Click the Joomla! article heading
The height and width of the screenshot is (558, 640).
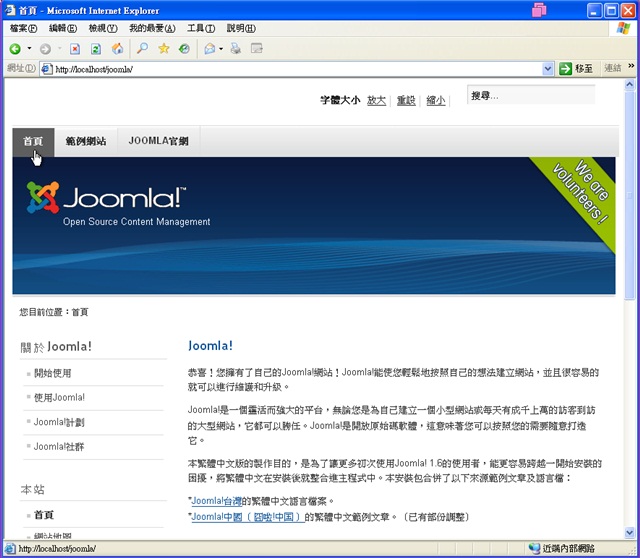click(210, 346)
